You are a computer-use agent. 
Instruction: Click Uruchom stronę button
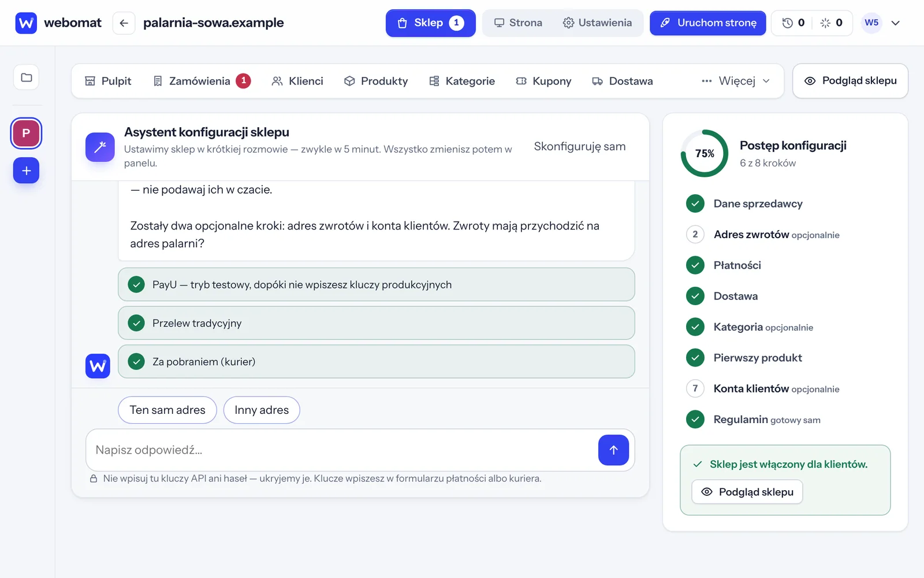pos(708,23)
